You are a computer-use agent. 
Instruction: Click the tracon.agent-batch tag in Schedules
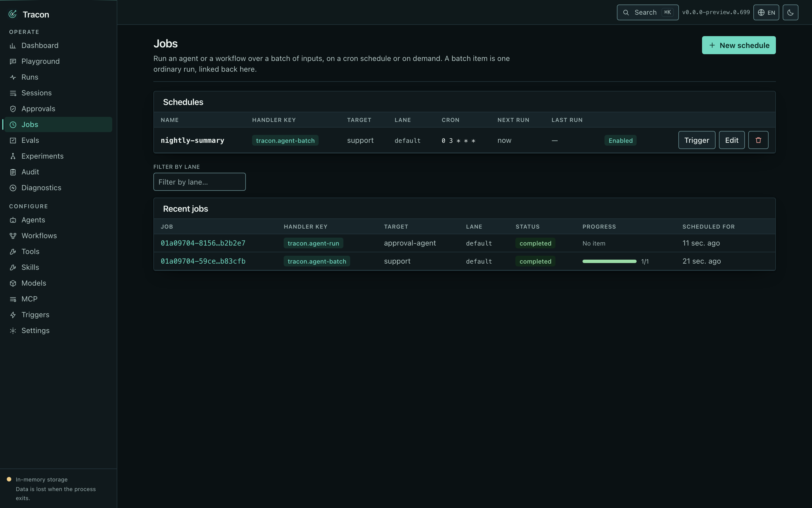pyautogui.click(x=285, y=141)
